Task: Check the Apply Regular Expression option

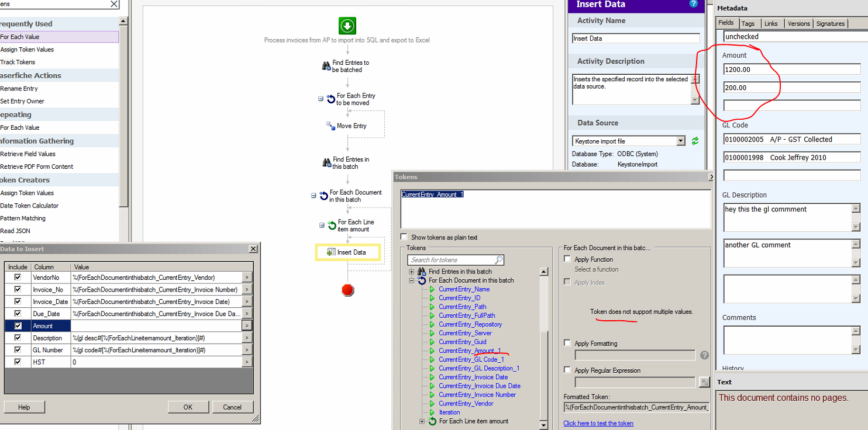Action: coord(567,370)
